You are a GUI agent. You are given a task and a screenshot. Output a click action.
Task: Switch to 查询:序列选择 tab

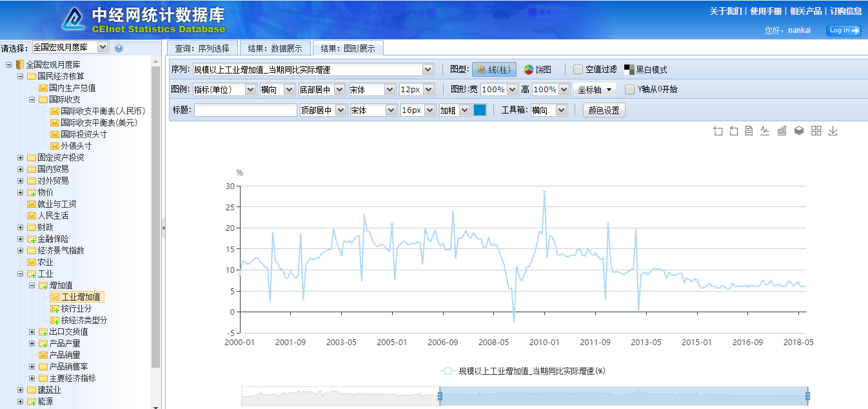[202, 48]
